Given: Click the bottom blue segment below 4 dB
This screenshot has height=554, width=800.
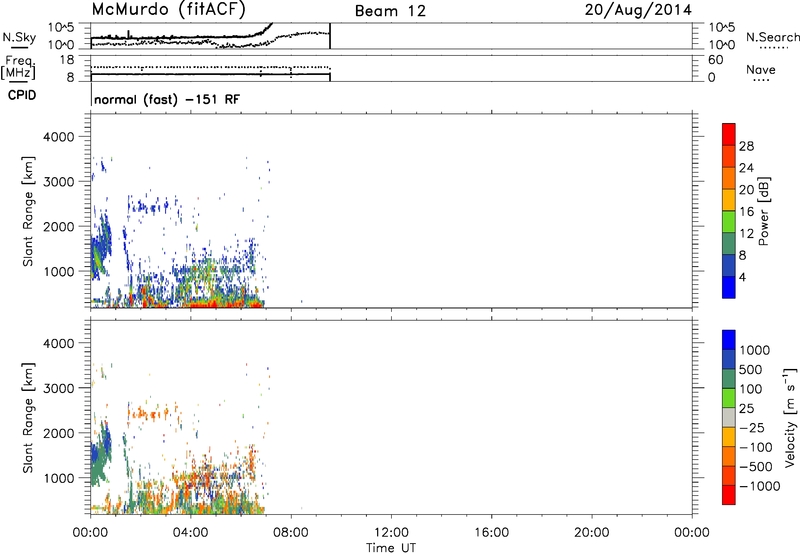Looking at the screenshot, I should pyautogui.click(x=729, y=287).
